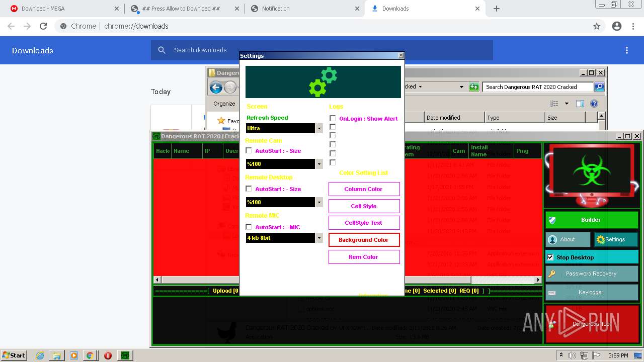The width and height of the screenshot is (644, 362).
Task: Sort Explorer by Date modified column
Action: 454,118
